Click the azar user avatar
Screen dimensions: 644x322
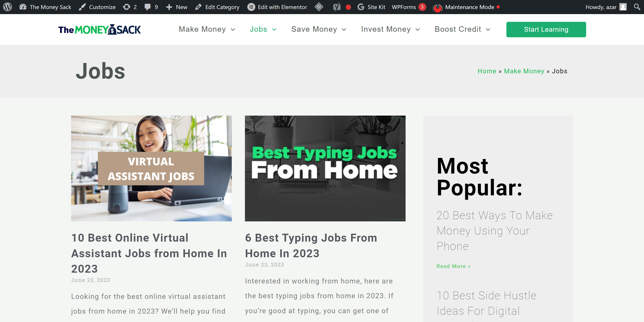pyautogui.click(x=623, y=7)
